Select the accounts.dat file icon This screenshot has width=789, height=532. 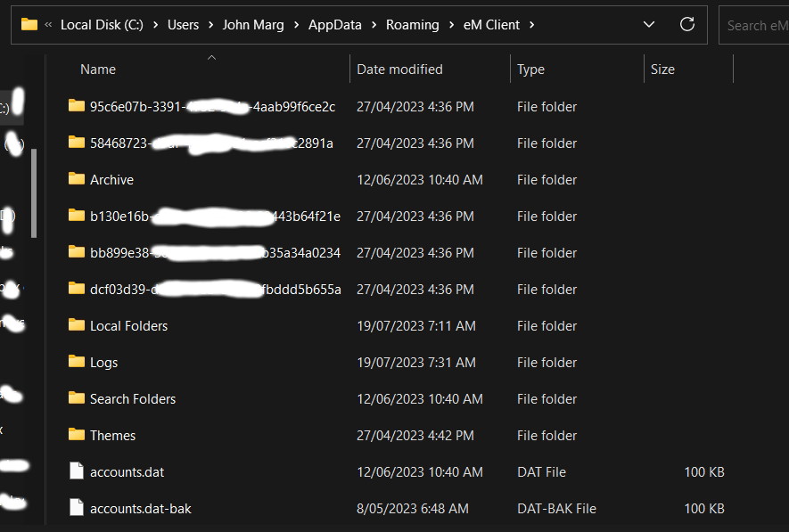(x=77, y=471)
